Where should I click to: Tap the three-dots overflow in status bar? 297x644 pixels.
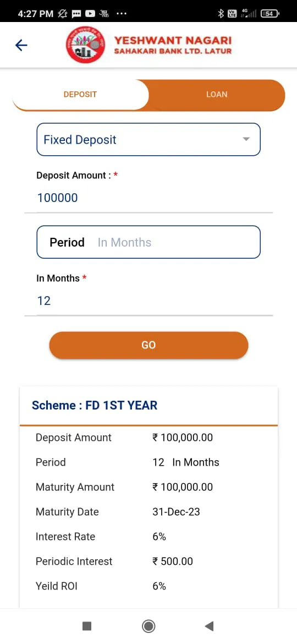(122, 14)
